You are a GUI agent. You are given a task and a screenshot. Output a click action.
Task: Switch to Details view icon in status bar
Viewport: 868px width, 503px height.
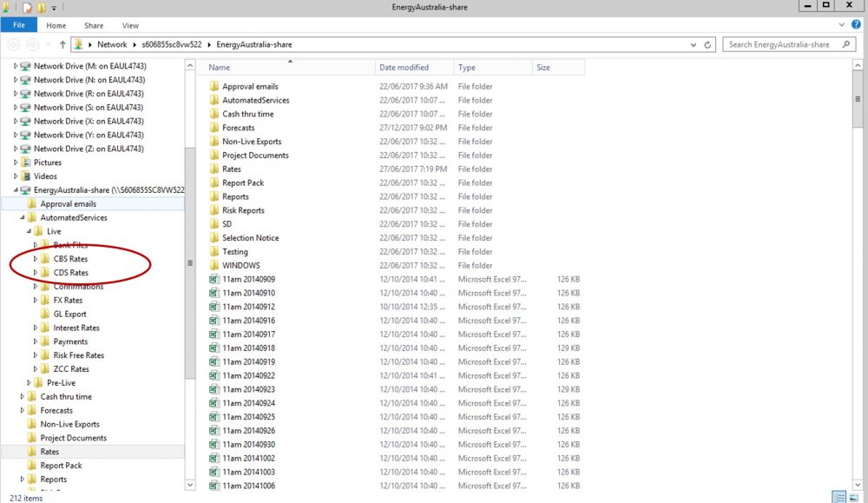[839, 497]
